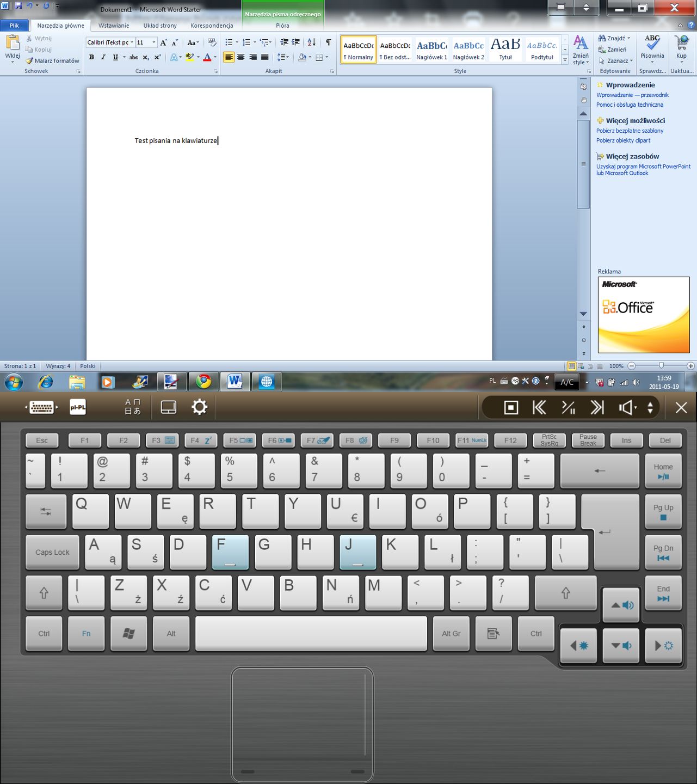Open the font size dropdown
Viewport: 697px width, 784px height.
coord(154,42)
